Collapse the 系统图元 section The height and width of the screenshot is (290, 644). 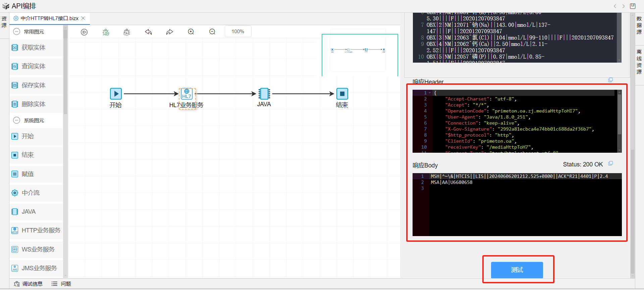point(16,120)
